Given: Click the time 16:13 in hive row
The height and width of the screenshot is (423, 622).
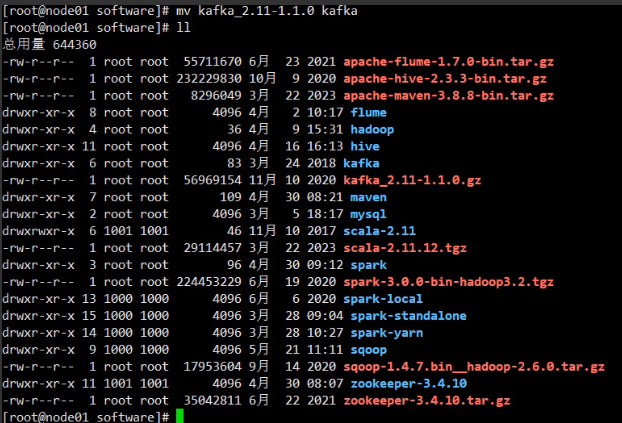Looking at the screenshot, I should pos(325,147).
